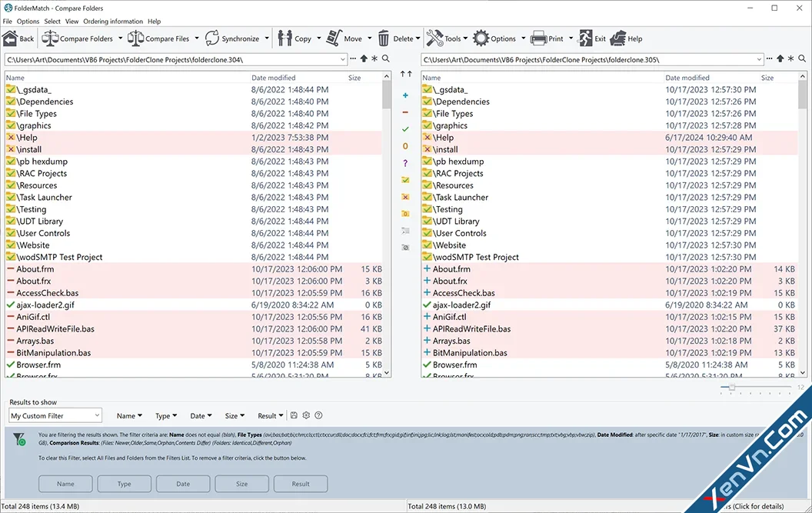Go up one level in left pane
812x513 pixels.
pyautogui.click(x=364, y=59)
